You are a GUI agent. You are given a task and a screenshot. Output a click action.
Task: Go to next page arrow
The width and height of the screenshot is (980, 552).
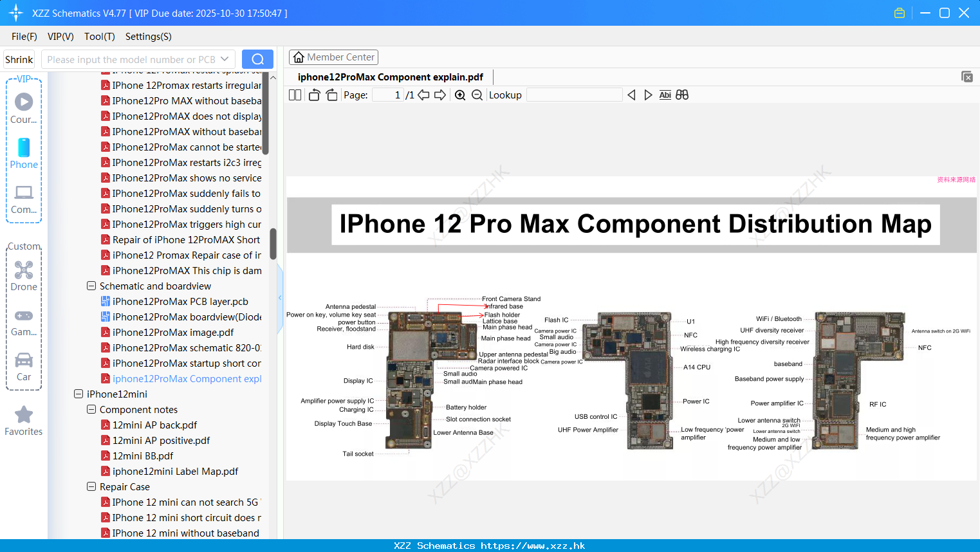[x=440, y=95]
